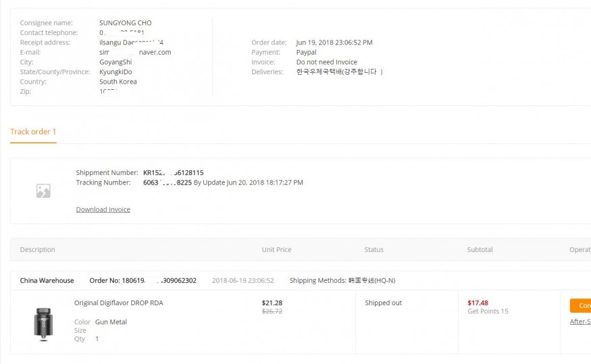Screen dimensions: 591x364
Task: Click the red $17.48 subtotal amount
Action: click(478, 303)
